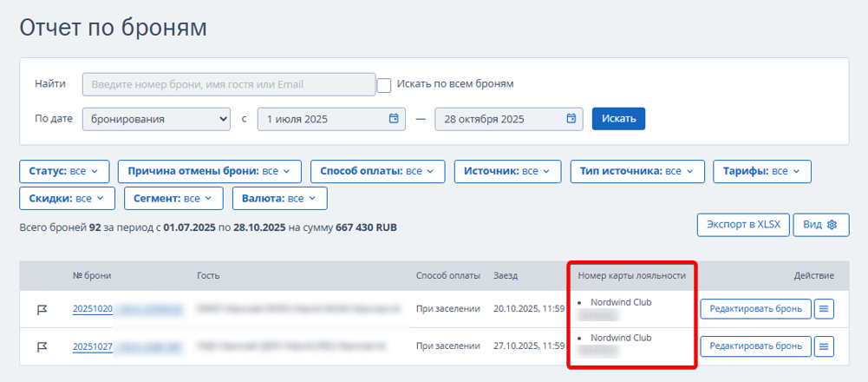Viewport: 868px width, 382px height.
Task: Open calendar picker for end date
Action: pyautogui.click(x=571, y=119)
